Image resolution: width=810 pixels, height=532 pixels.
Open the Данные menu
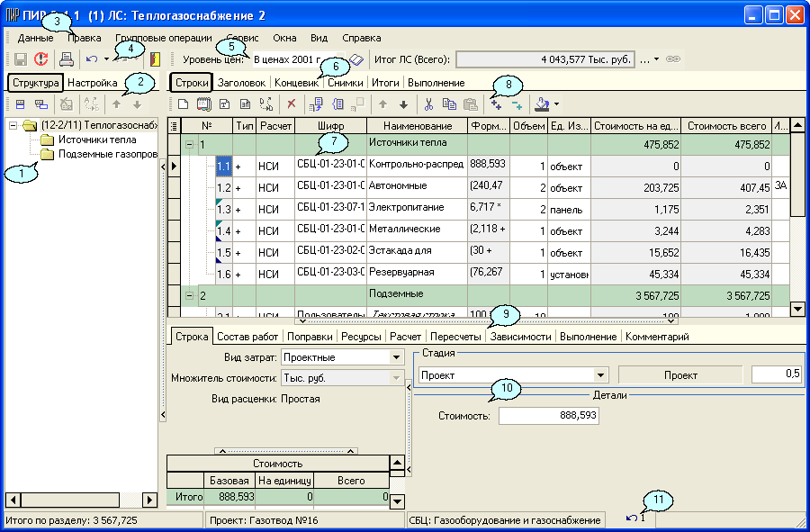pos(35,38)
